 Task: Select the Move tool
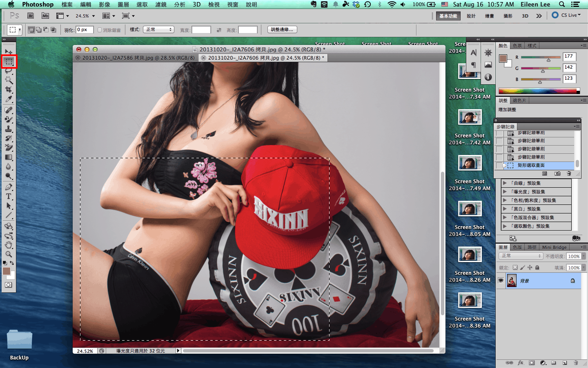click(9, 52)
